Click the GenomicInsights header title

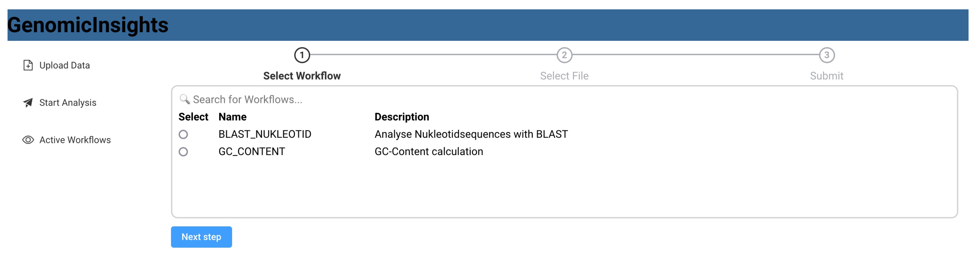[88, 25]
